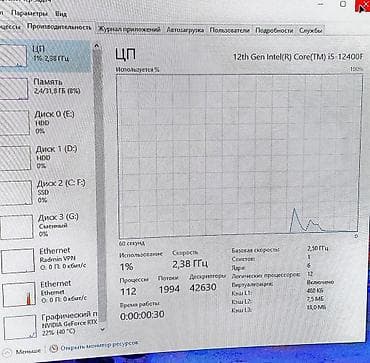Click the large ЦП heading
This screenshot has width=370, height=363.
(126, 54)
